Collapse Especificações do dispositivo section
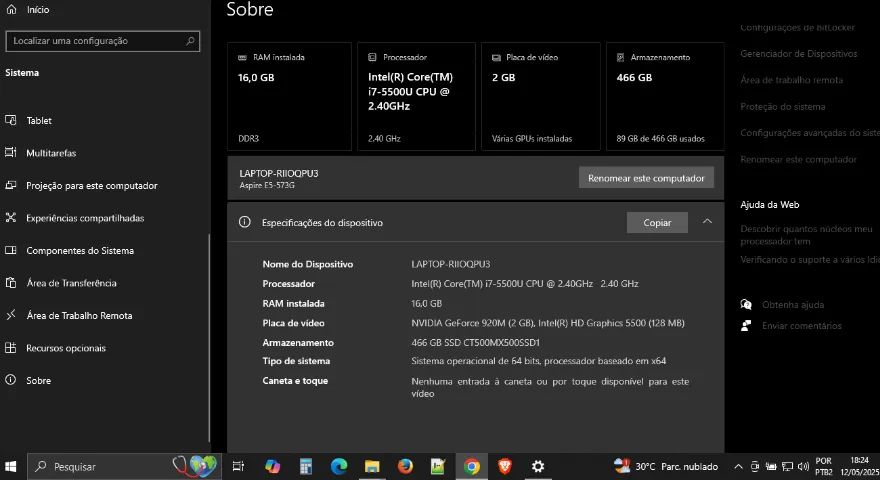The image size is (880, 480). (x=707, y=221)
